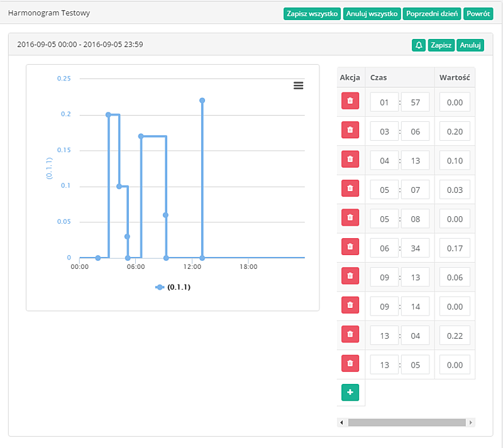Cancel day changes with Anuluj

470,45
